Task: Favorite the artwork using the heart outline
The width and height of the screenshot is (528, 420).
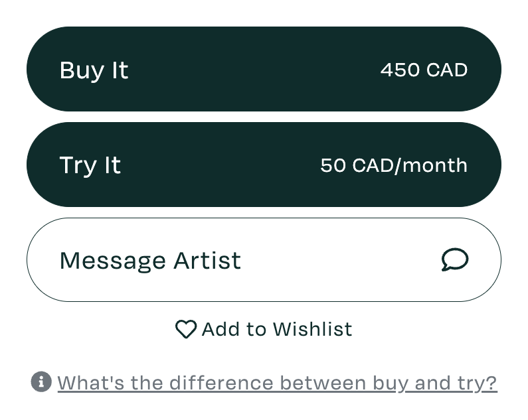Action: [186, 329]
